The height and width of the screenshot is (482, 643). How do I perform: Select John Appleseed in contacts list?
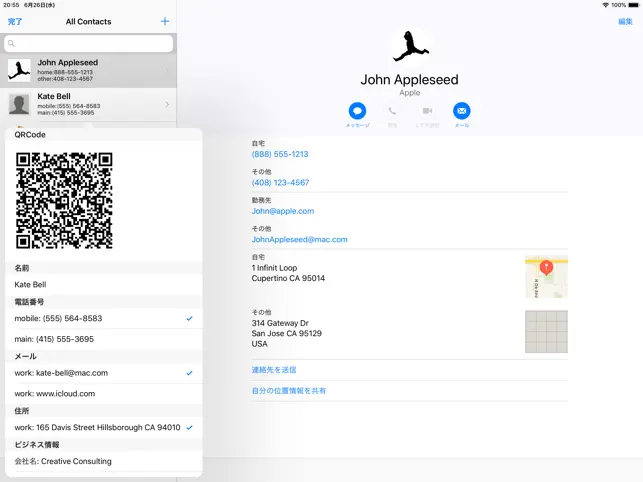click(88, 71)
